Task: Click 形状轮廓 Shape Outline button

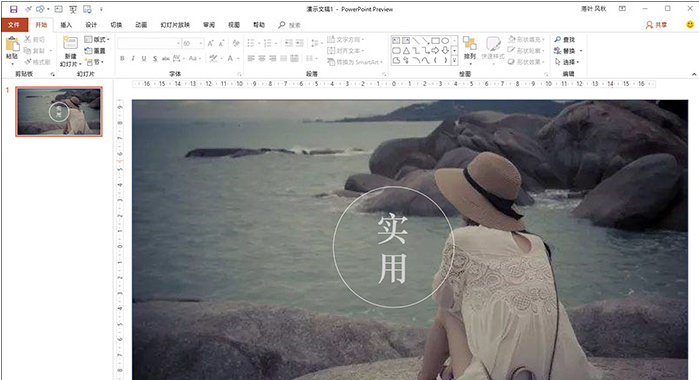Action: [526, 51]
